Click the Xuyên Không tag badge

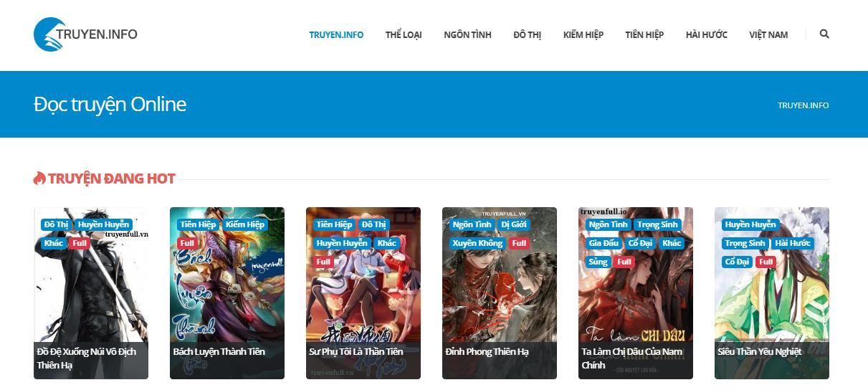pyautogui.click(x=477, y=243)
